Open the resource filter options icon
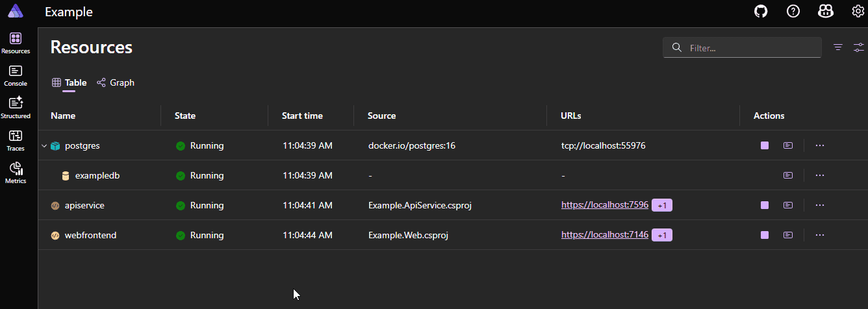Screen dimensions: 868x309 [x=838, y=47]
